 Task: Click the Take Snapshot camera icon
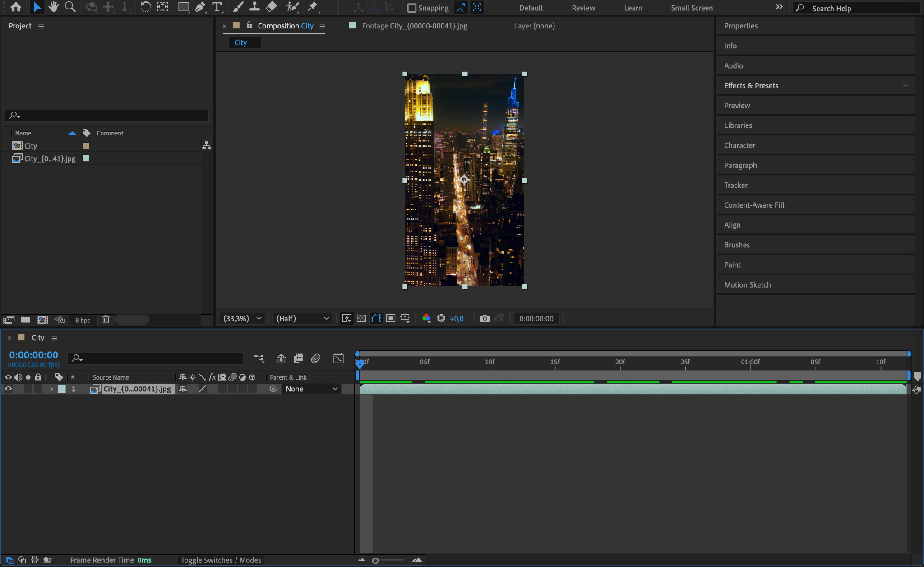tap(485, 318)
